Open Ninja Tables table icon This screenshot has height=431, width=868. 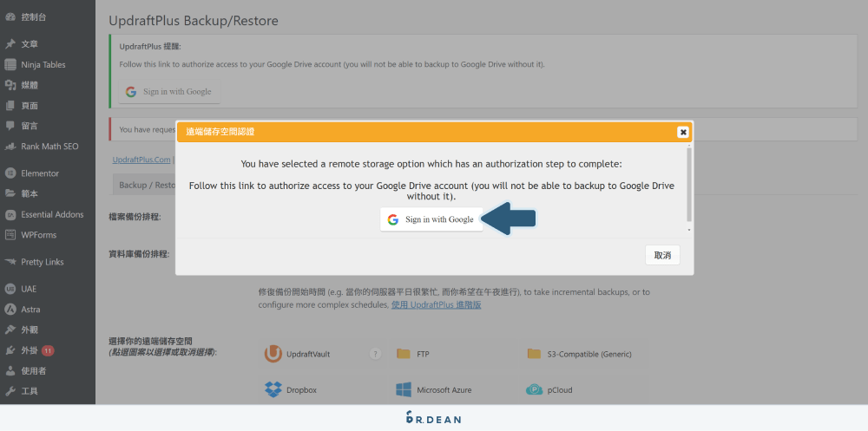click(10, 65)
